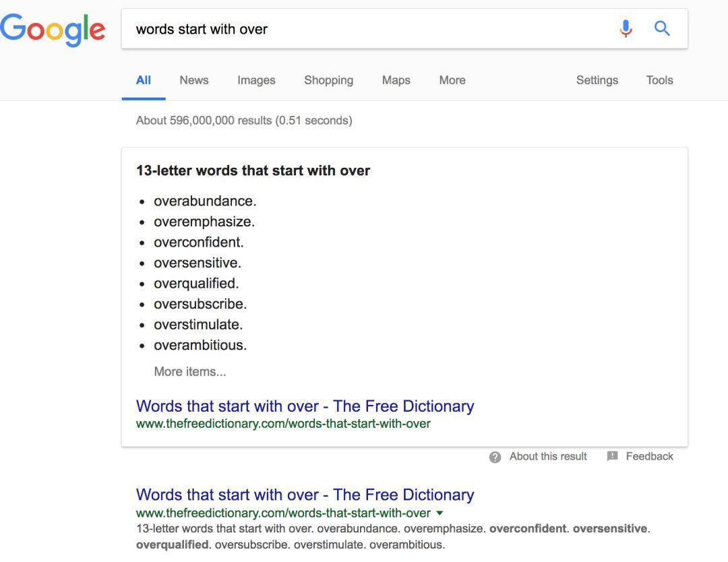Viewport: 728px width, 562px height.
Task: Expand the More search categories menu
Action: (452, 80)
